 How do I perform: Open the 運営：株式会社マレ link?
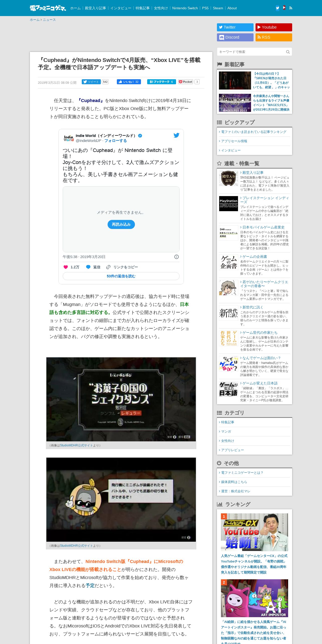236,491
